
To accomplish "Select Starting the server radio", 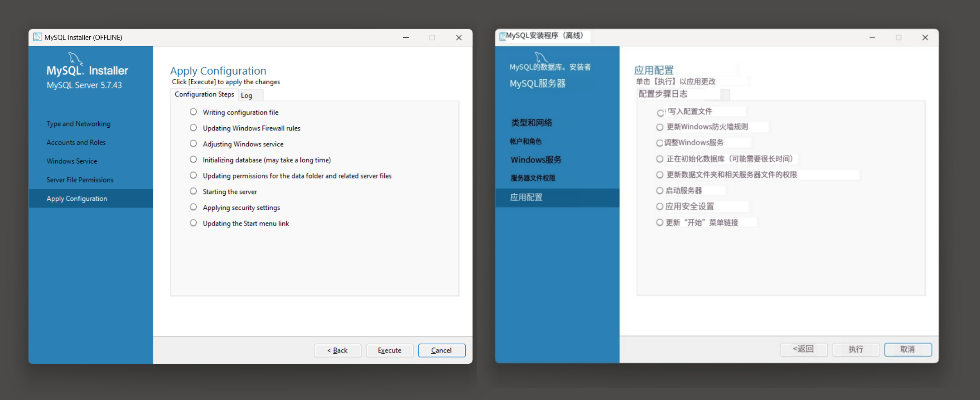I will click(193, 191).
